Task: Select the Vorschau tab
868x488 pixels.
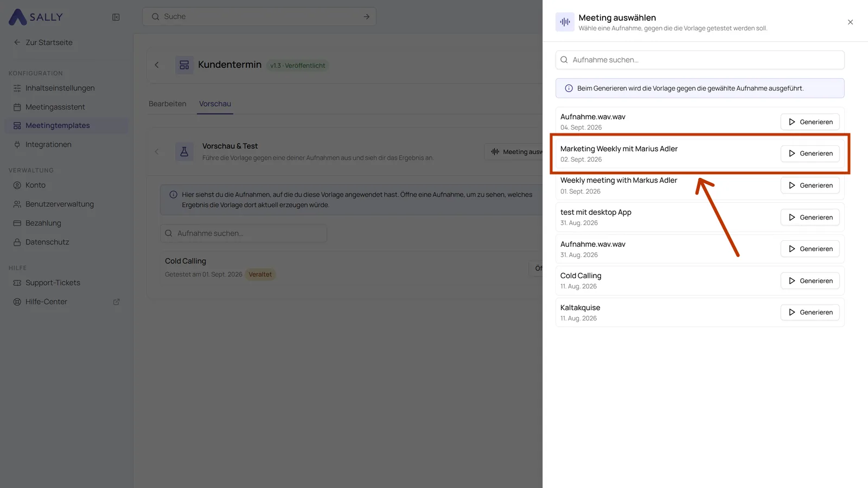Action: coord(215,104)
